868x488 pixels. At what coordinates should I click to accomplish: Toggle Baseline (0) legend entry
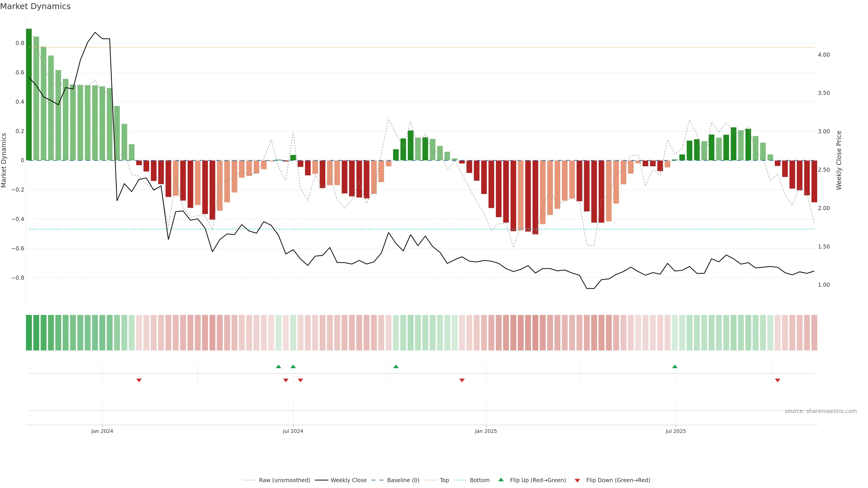pos(403,480)
